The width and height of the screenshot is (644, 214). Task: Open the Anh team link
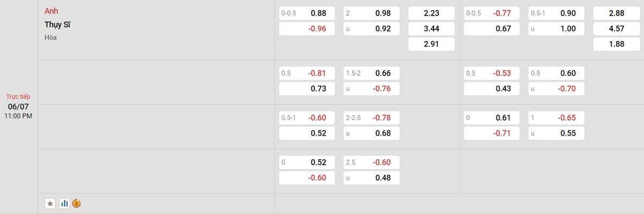pos(52,11)
